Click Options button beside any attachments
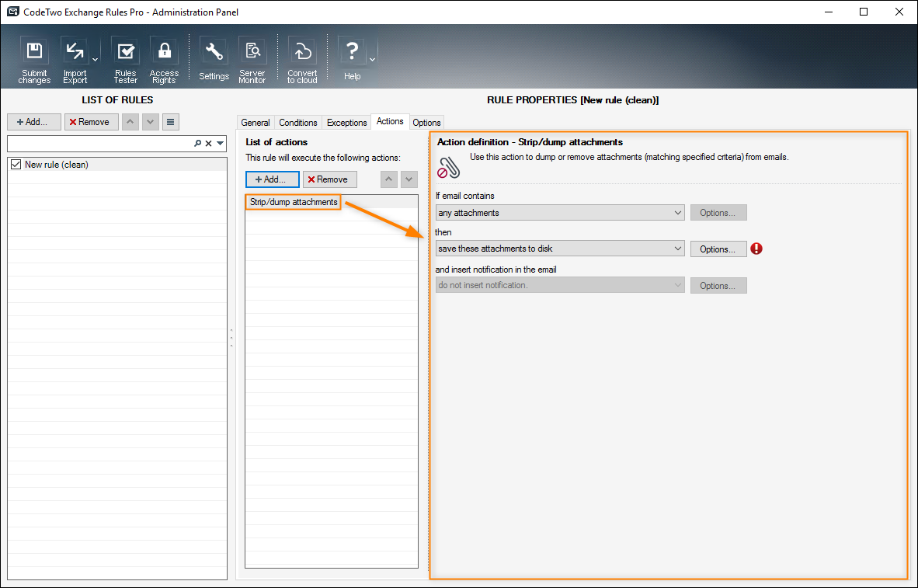 [x=718, y=213]
